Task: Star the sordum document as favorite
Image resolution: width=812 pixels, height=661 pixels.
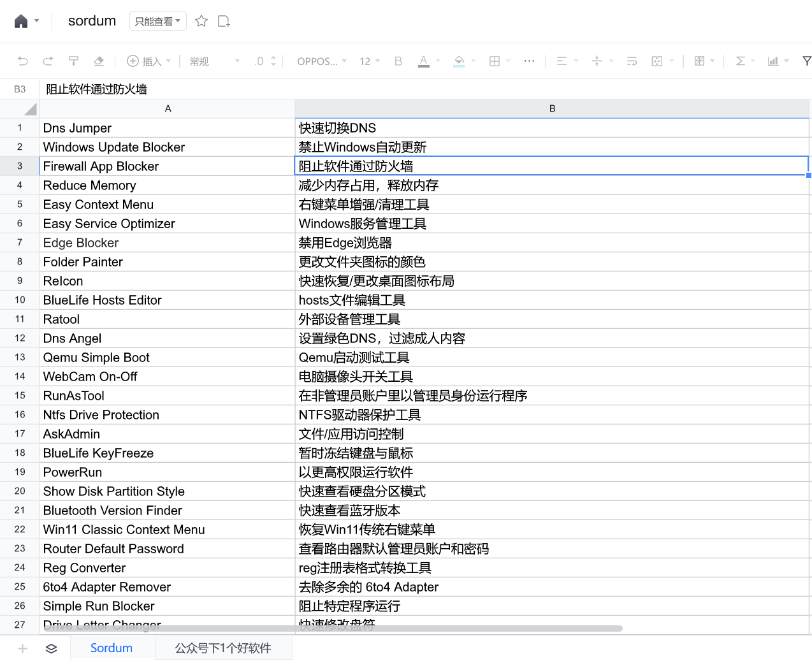Action: pos(201,21)
